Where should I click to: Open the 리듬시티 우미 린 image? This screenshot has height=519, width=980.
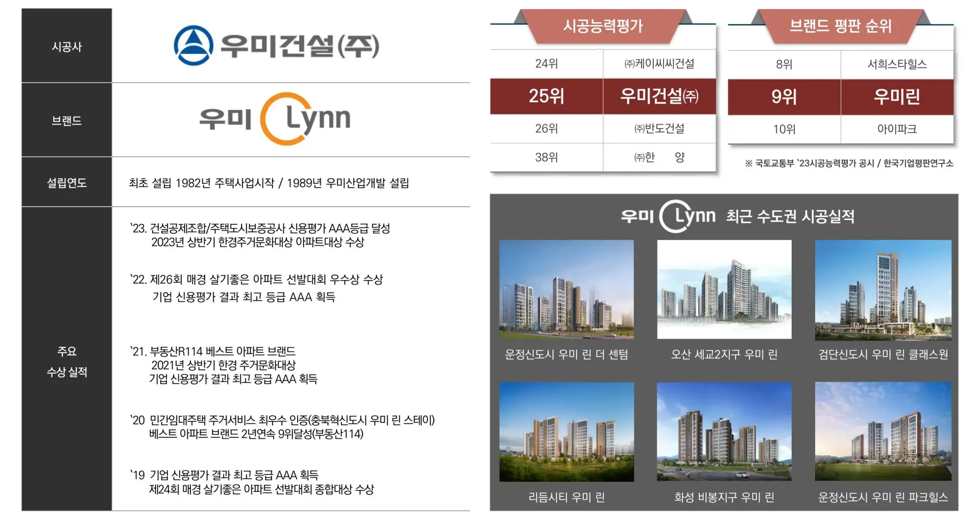click(x=567, y=432)
